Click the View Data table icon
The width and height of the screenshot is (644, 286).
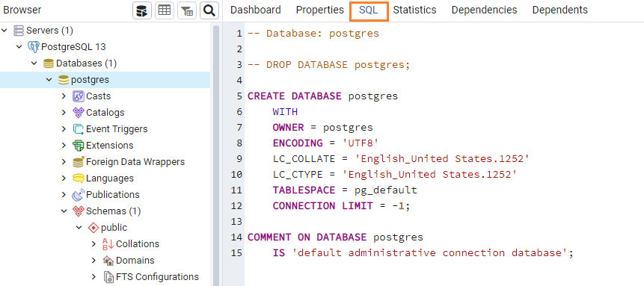click(x=165, y=10)
